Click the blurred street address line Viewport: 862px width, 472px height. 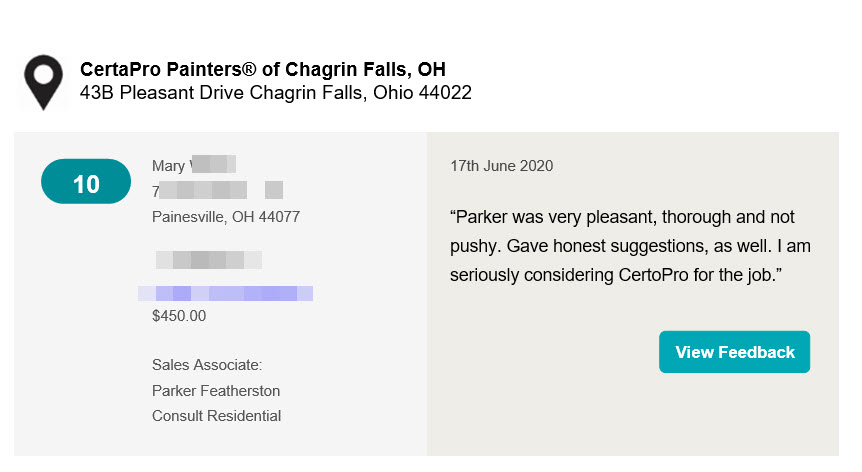[x=200, y=191]
